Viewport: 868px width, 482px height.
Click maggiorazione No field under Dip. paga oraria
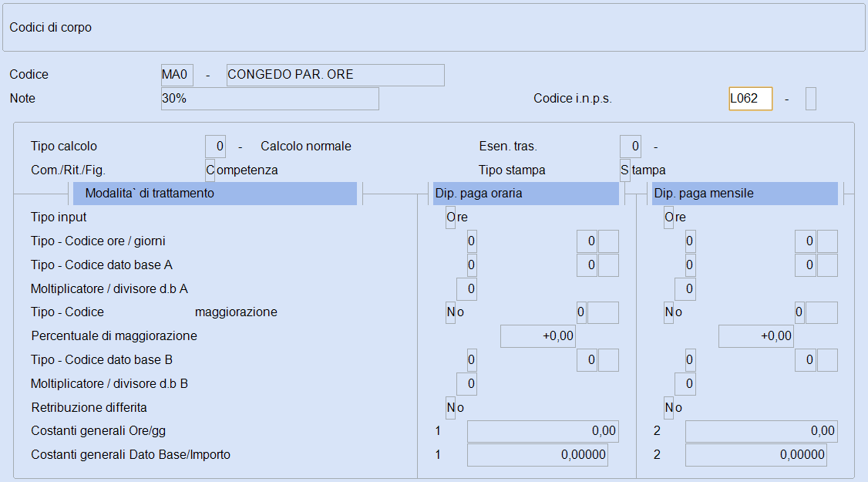(x=451, y=312)
